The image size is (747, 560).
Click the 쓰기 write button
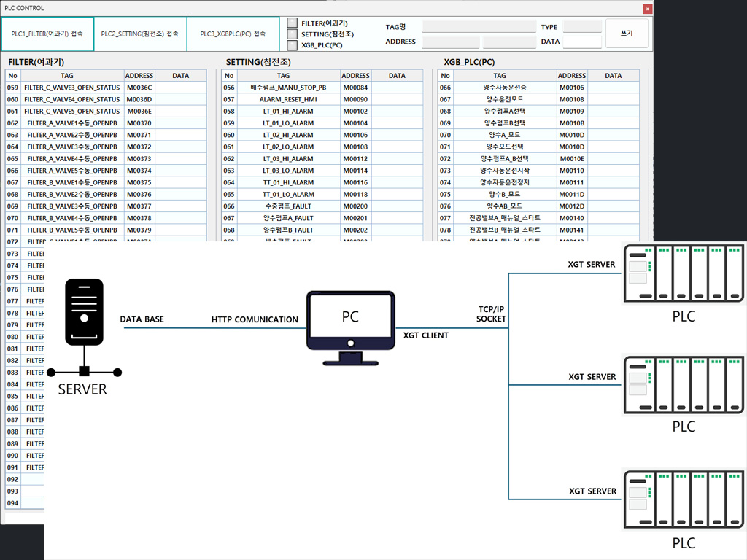pos(627,34)
